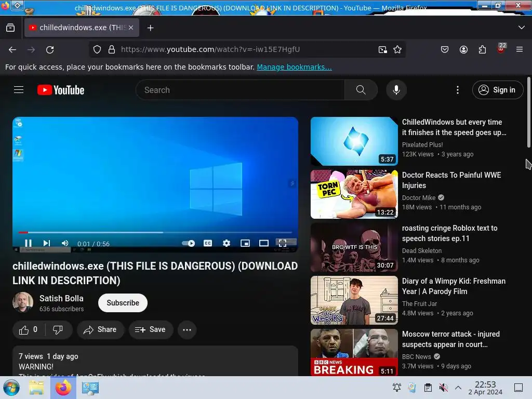Click the Sign in button
The height and width of the screenshot is (399, 532).
tap(497, 90)
